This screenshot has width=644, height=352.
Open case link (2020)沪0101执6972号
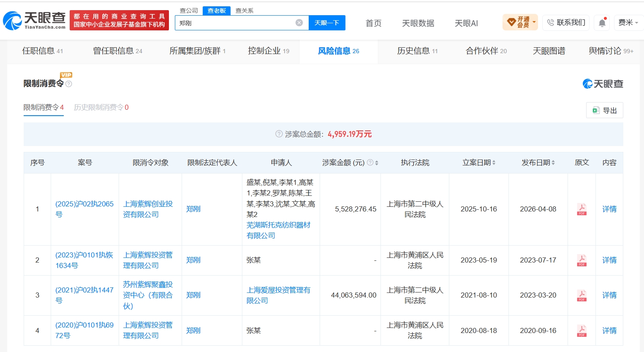84,330
